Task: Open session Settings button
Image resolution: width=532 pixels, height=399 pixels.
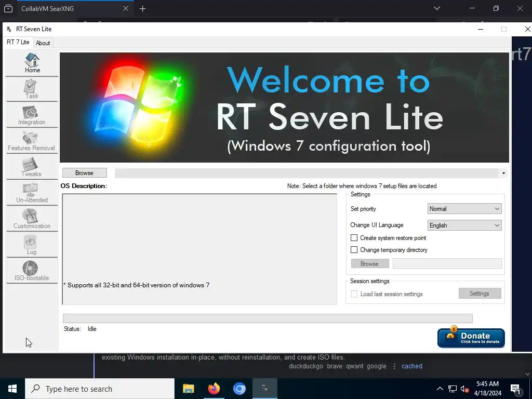Action: [x=480, y=294]
